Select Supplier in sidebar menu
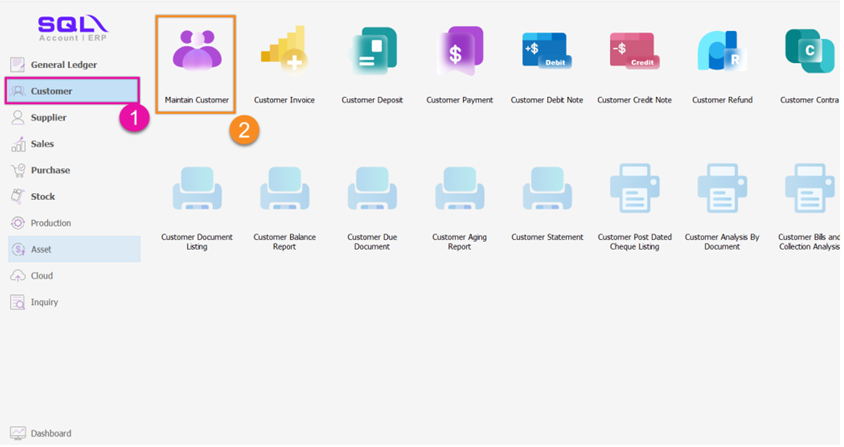This screenshot has height=447, width=844. 49,117
